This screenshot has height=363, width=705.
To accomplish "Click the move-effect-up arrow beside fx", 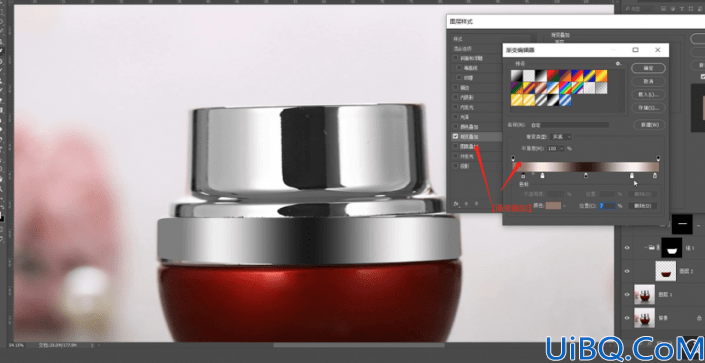I will (x=466, y=204).
